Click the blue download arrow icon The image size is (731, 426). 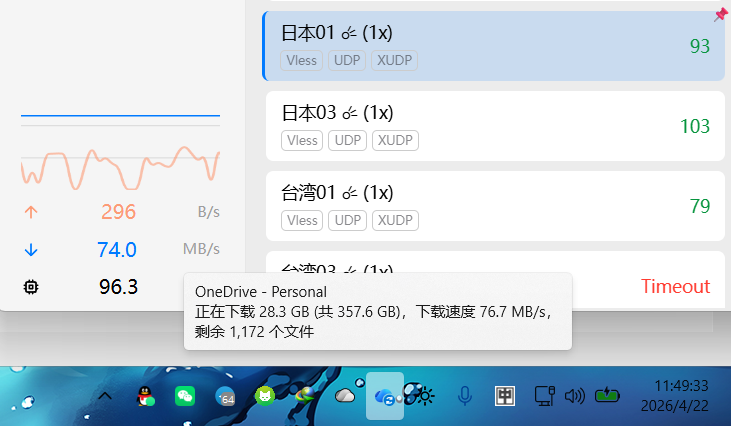click(31, 250)
